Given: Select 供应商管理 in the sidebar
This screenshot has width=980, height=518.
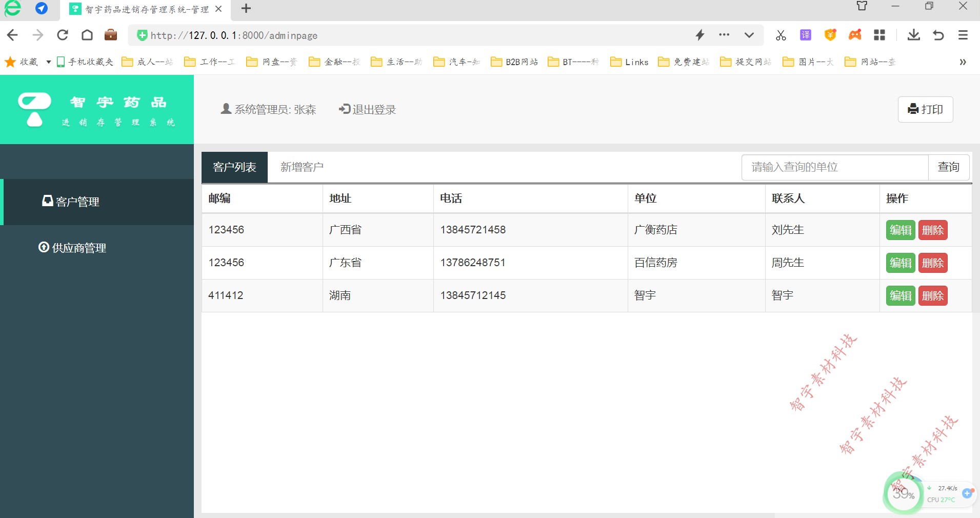Looking at the screenshot, I should (x=97, y=248).
